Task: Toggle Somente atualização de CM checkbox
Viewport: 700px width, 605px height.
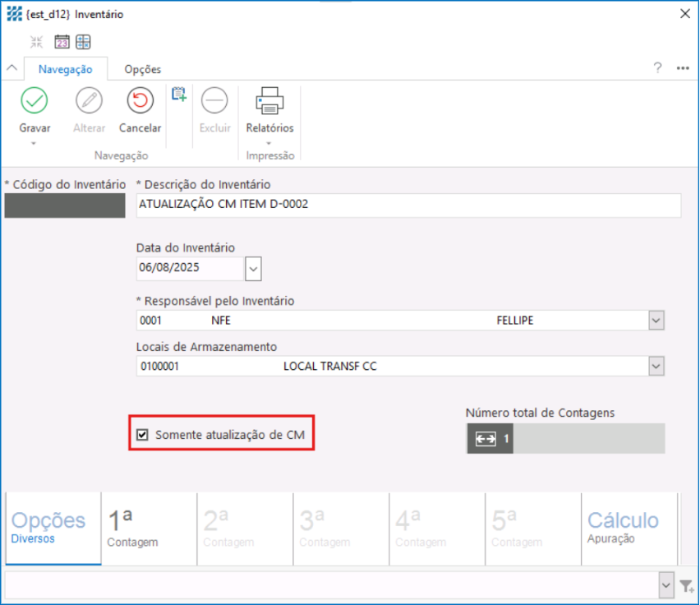Action: point(142,435)
